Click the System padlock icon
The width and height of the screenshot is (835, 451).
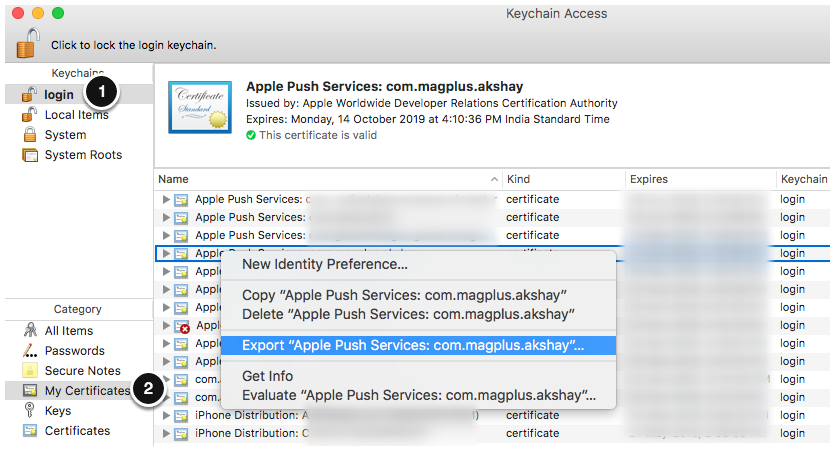pos(30,134)
